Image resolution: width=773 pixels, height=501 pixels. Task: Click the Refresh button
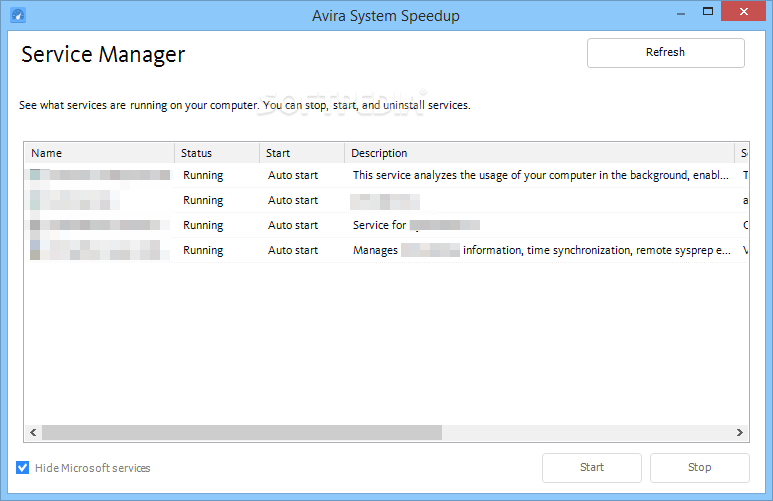[666, 53]
